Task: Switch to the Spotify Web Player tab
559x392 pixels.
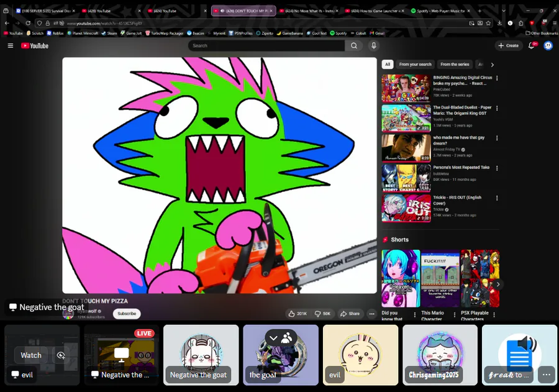Action: pos(440,11)
